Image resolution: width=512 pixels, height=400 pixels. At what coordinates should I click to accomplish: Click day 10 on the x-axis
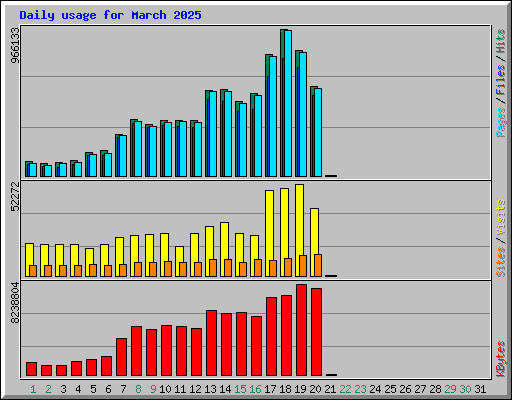point(165,389)
